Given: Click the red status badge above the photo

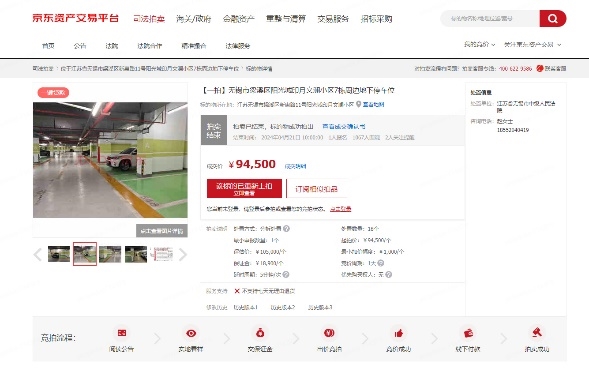Looking at the screenshot, I should [x=53, y=92].
